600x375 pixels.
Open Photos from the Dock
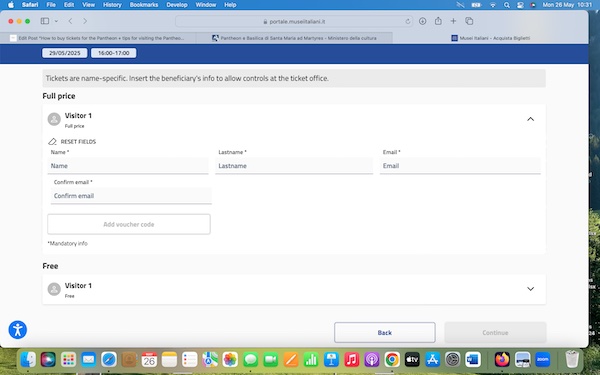230,360
